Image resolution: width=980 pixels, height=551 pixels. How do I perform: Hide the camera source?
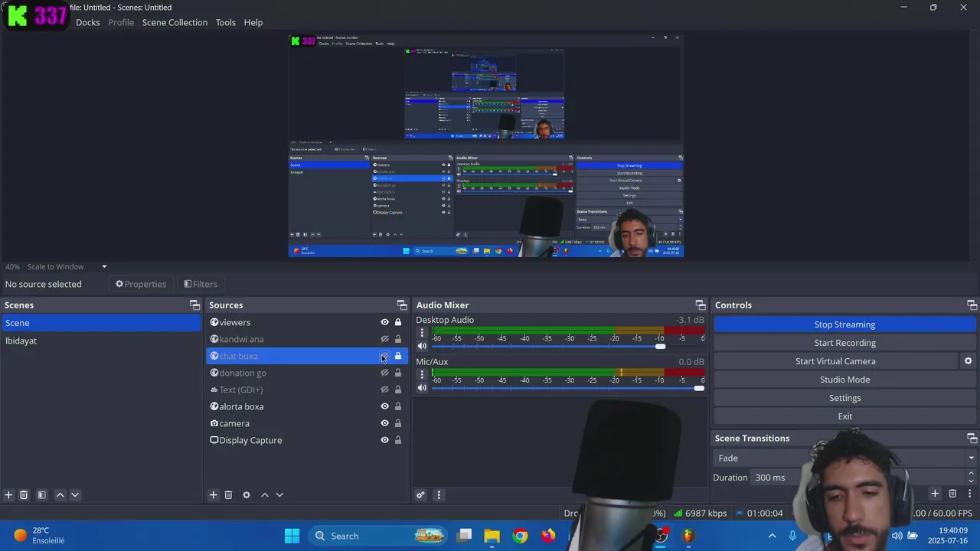coord(385,423)
